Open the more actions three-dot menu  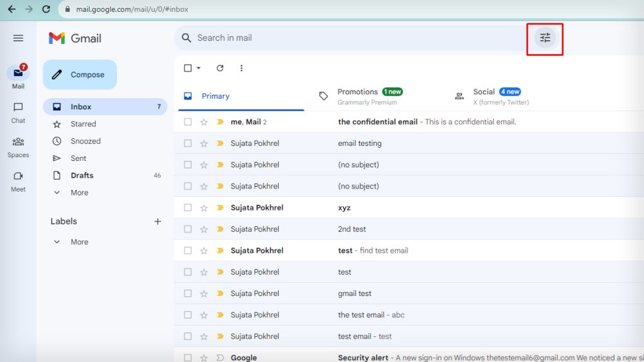(241, 68)
